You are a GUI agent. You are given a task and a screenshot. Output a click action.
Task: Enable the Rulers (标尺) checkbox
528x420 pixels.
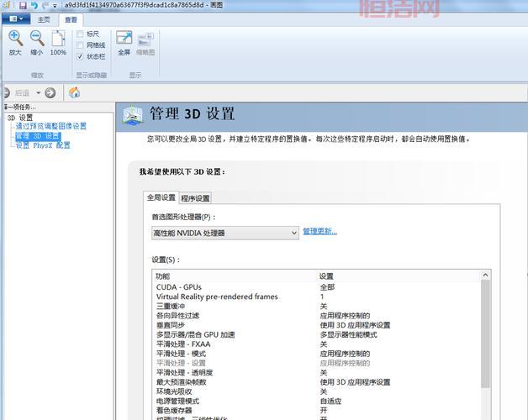click(x=81, y=34)
